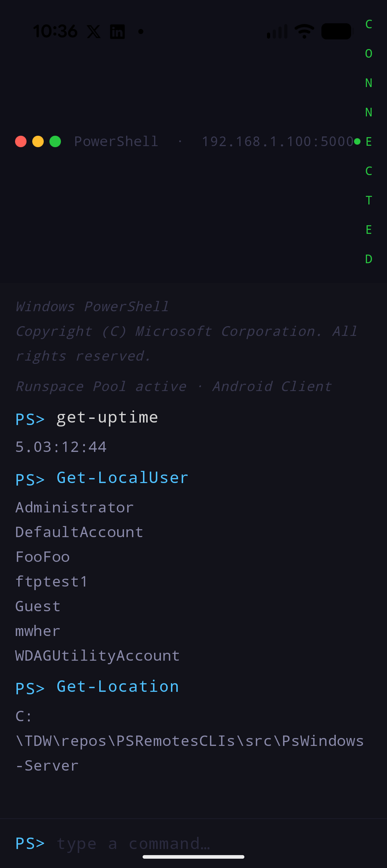The height and width of the screenshot is (868, 387).
Task: Click the green maximize dot
Action: pos(55,141)
